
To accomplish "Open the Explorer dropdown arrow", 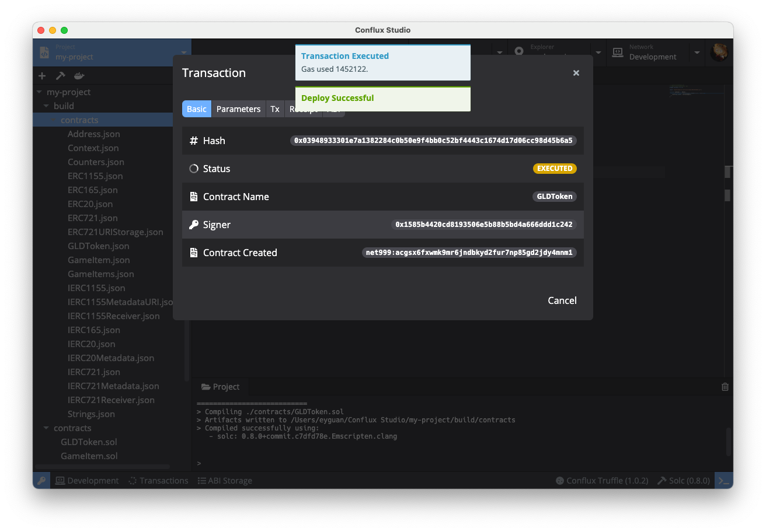I will point(598,52).
